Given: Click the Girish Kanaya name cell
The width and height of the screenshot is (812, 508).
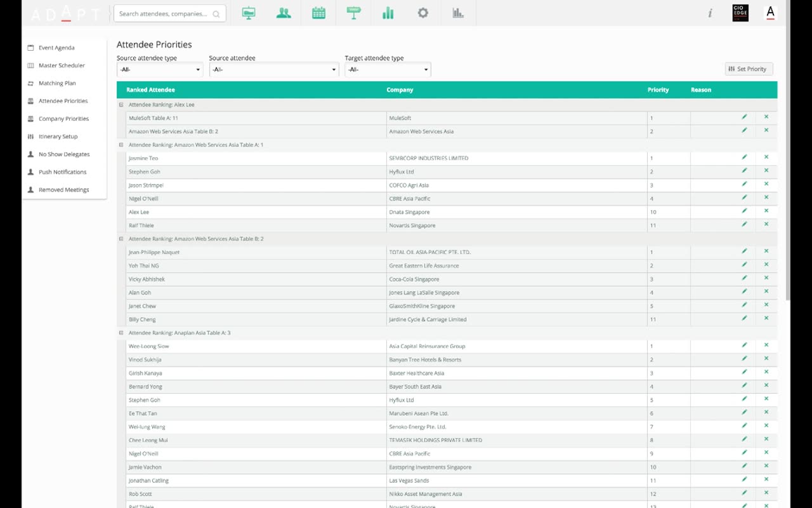Looking at the screenshot, I should [x=256, y=373].
